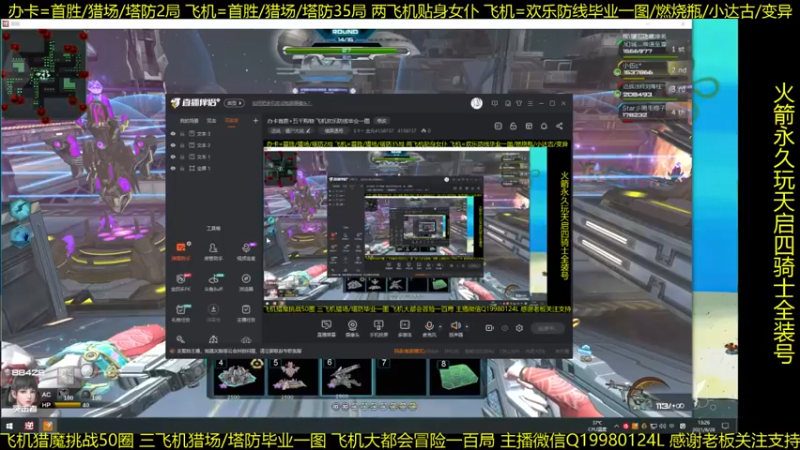Screen dimensions: 800x450
Task: Open stream settings gear icon
Action: point(519,328)
